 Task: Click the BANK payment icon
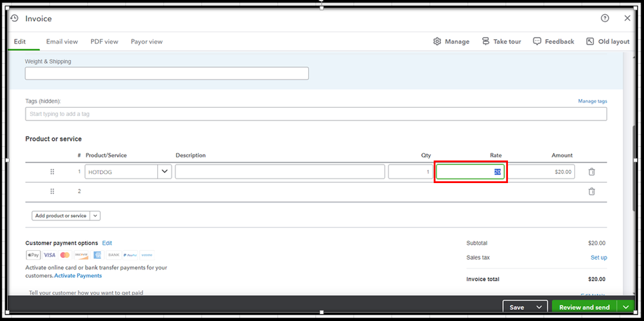point(113,255)
